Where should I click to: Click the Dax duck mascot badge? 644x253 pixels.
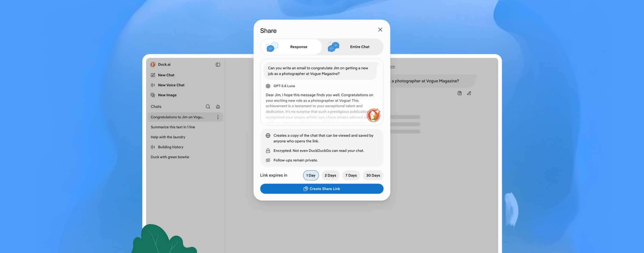374,115
